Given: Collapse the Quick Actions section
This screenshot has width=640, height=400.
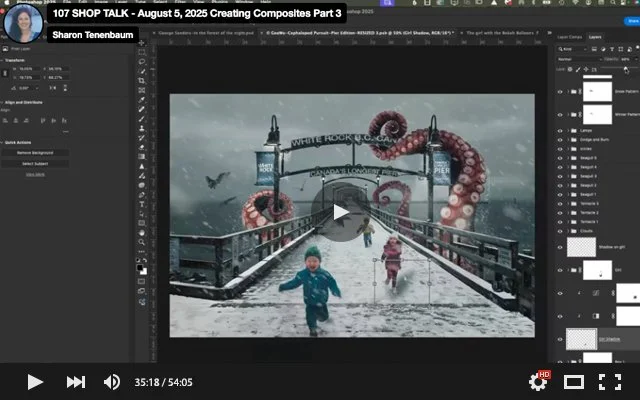Looking at the screenshot, I should click(2, 142).
